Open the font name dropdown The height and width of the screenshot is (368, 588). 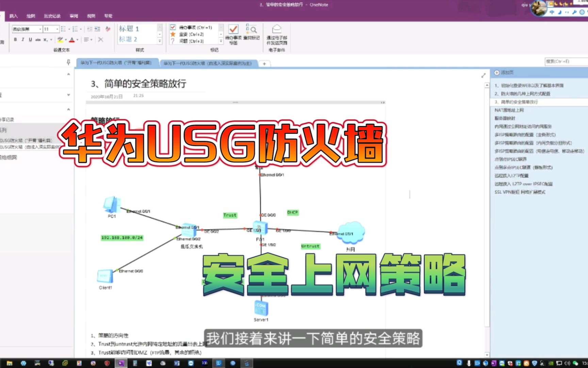(x=40, y=29)
